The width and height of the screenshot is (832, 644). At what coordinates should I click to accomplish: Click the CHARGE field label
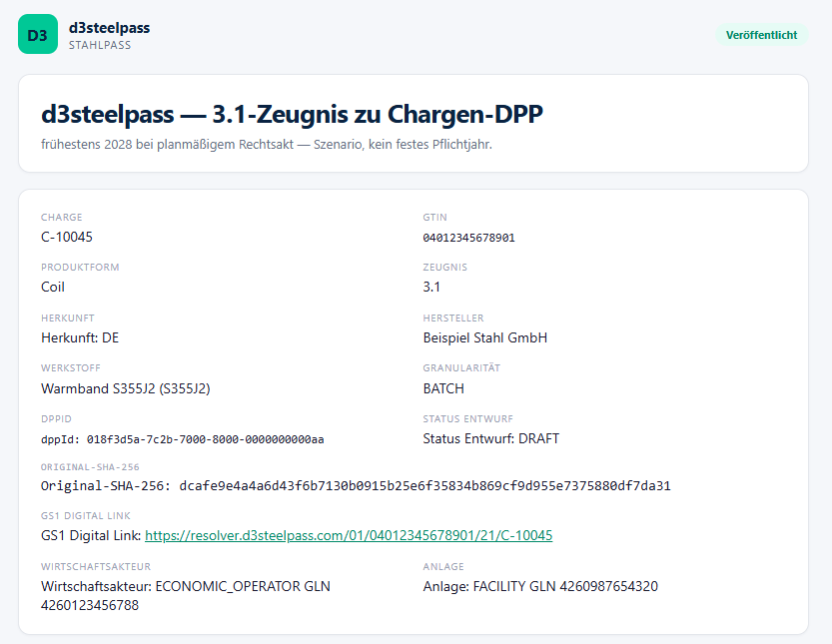coord(62,217)
